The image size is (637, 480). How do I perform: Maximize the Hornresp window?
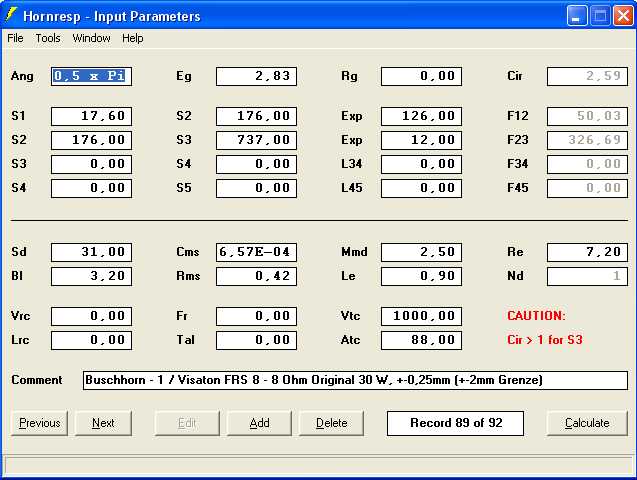[x=600, y=16]
